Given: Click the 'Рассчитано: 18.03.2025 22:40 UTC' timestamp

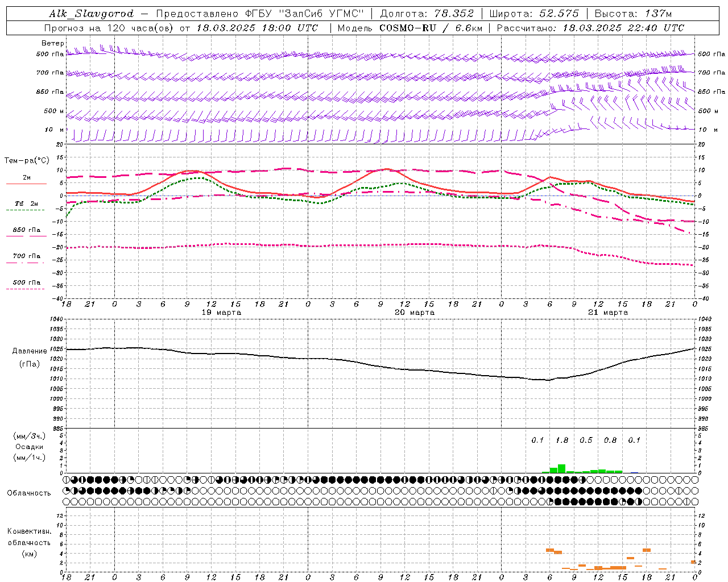Looking at the screenshot, I should point(590,28).
